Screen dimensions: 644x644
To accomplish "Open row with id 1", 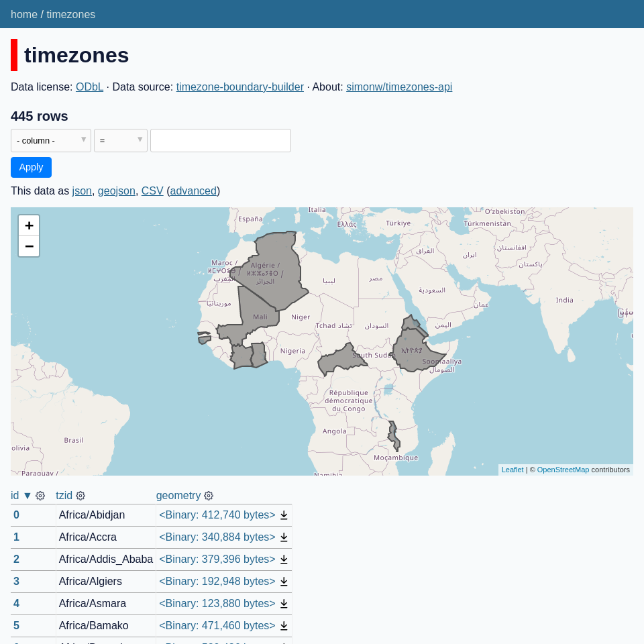I will [x=16, y=537].
